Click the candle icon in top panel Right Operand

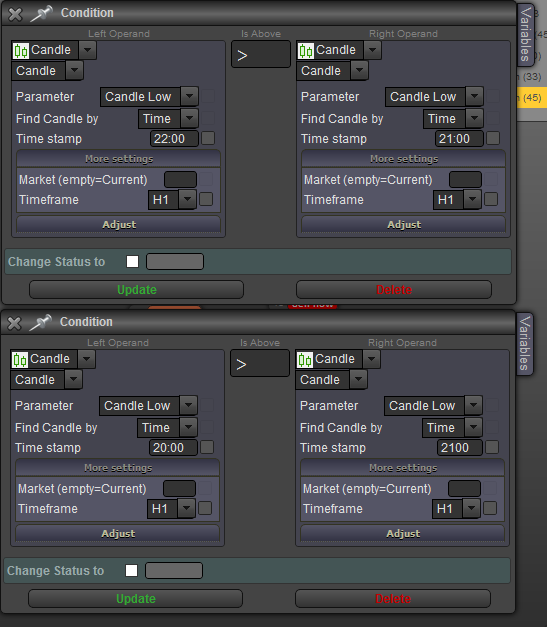tap(306, 51)
